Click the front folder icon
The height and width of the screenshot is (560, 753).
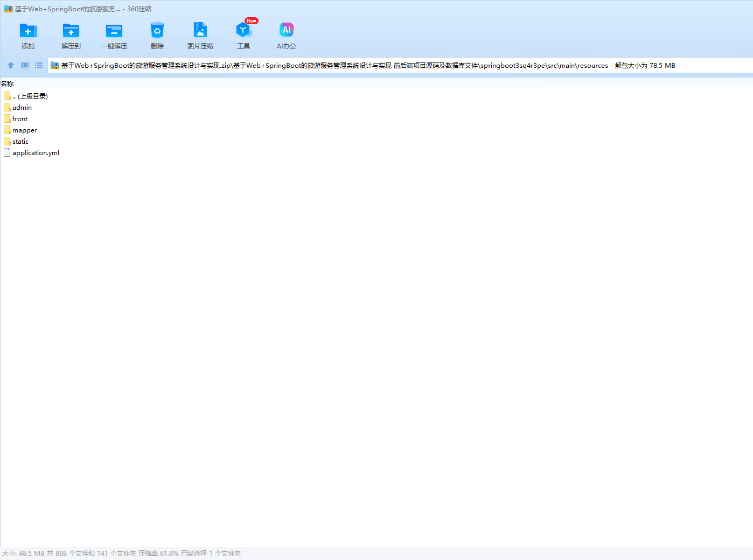pos(7,118)
